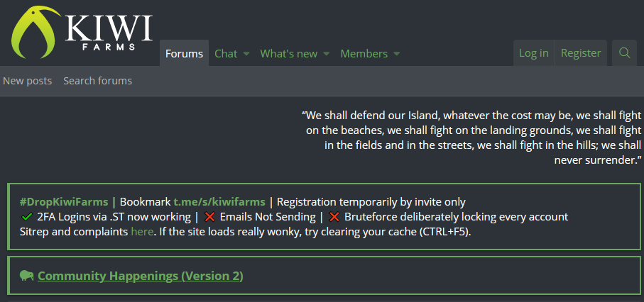Follow the #DropKiwiFarms link

coord(64,202)
